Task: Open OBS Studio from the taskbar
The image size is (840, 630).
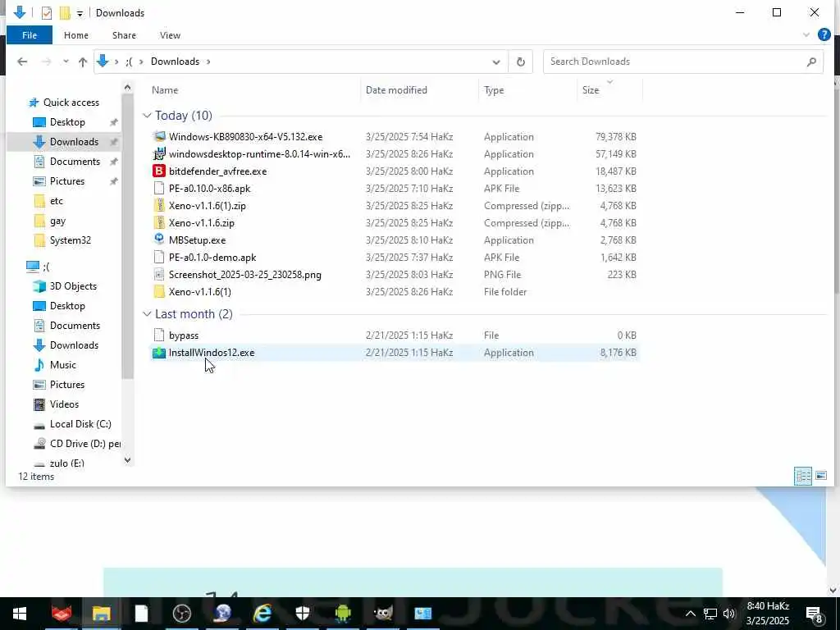Action: coord(181,614)
